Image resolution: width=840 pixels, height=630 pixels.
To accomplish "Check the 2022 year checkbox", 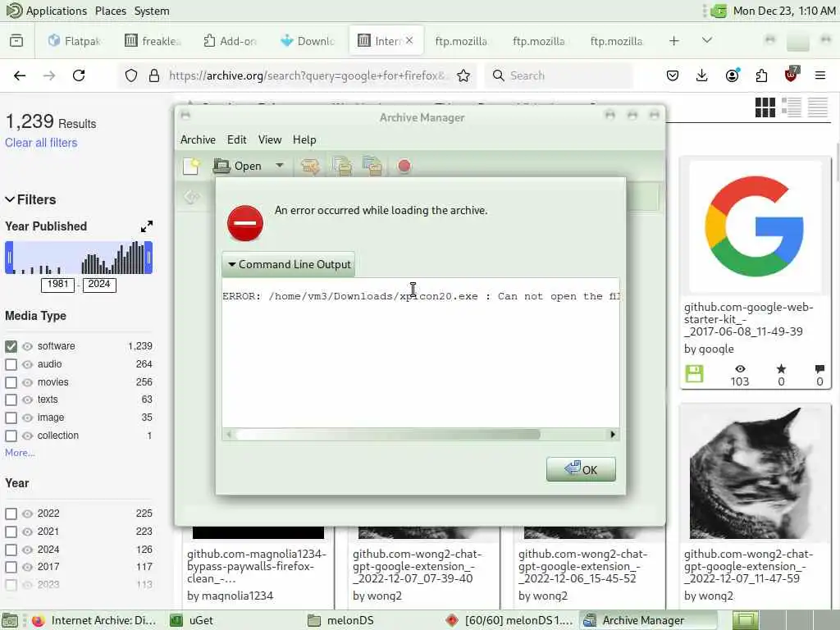I will [x=11, y=514].
